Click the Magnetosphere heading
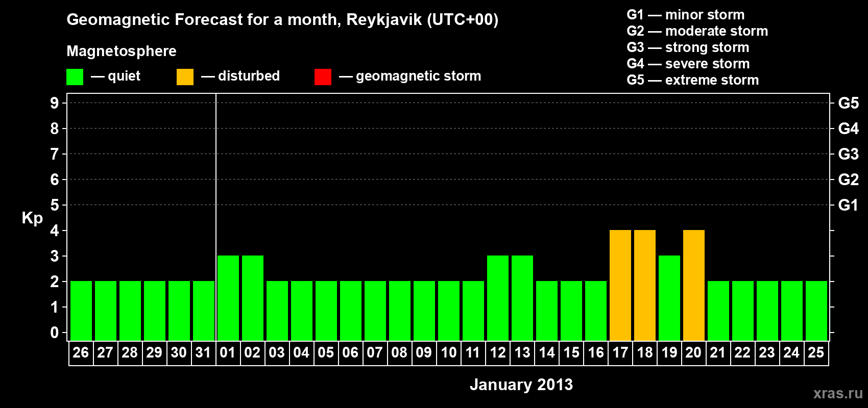This screenshot has width=868, height=408. coord(122,51)
